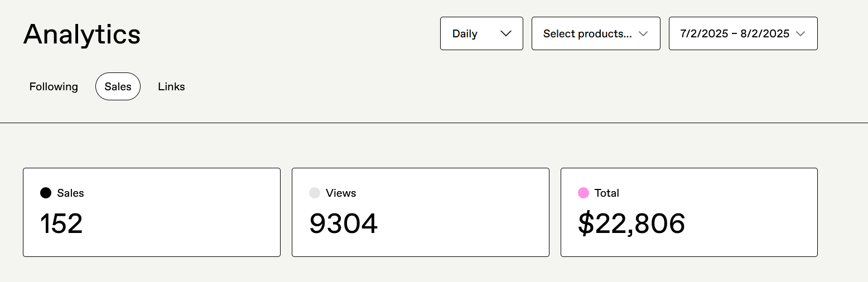Click the pink dot beside the Total label

[x=584, y=193]
